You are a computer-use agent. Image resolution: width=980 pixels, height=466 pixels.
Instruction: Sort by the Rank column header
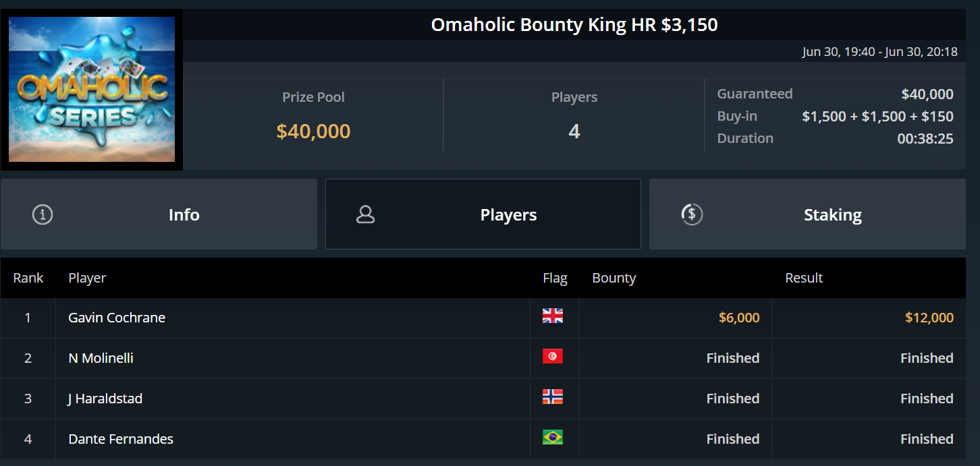[28, 278]
